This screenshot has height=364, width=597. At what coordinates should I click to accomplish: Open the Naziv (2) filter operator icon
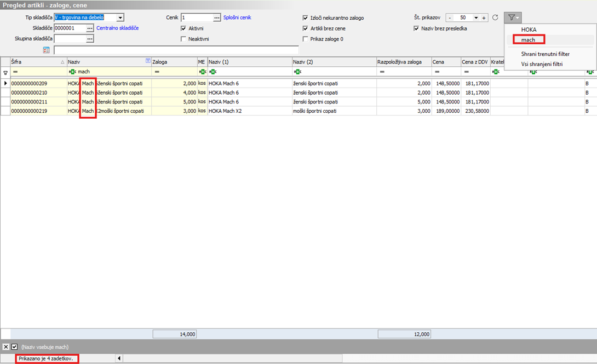coord(297,72)
